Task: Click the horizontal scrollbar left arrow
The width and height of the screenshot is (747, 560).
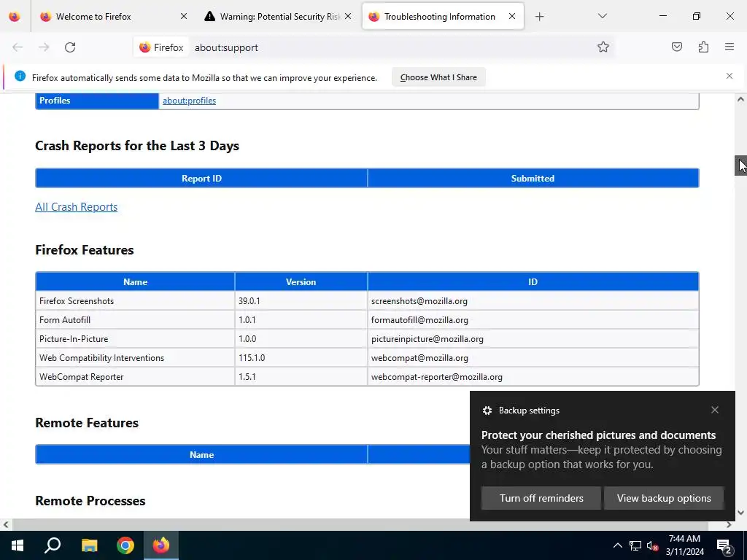Action: [x=5, y=524]
